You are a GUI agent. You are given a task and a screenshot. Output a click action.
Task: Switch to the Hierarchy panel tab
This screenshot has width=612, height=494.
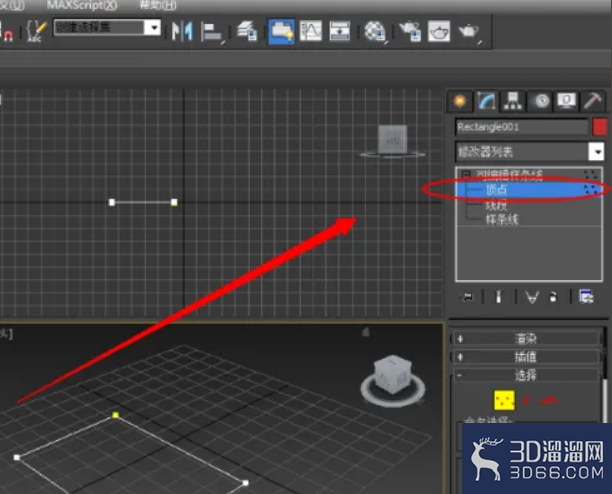(512, 101)
